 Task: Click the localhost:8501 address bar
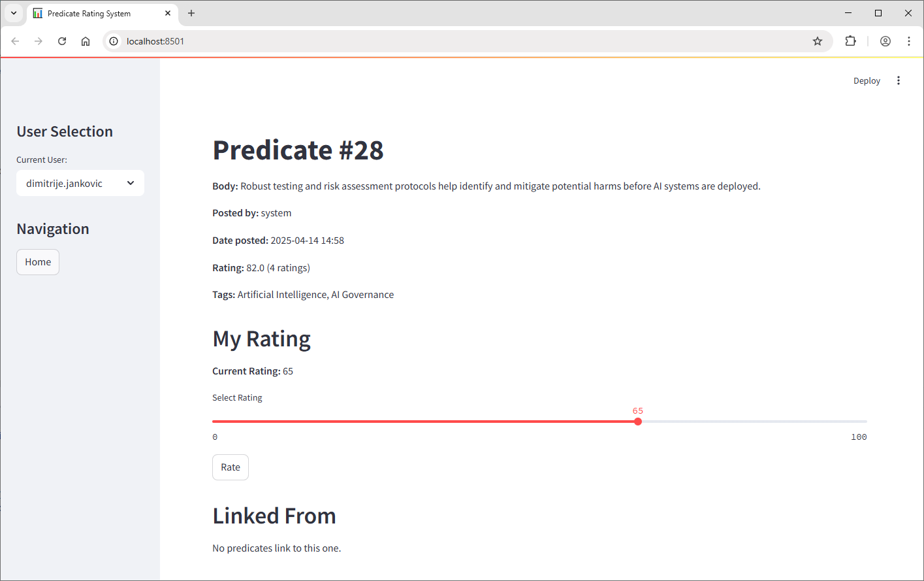pyautogui.click(x=457, y=41)
